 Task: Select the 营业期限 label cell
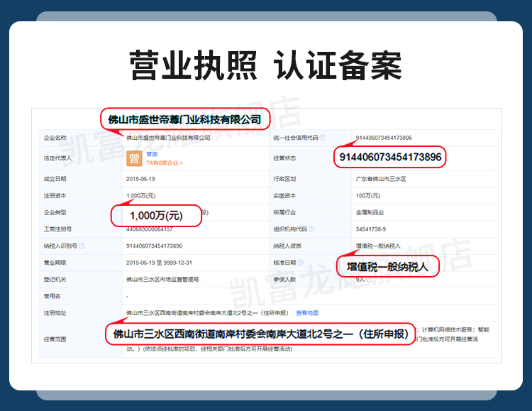(x=81, y=263)
